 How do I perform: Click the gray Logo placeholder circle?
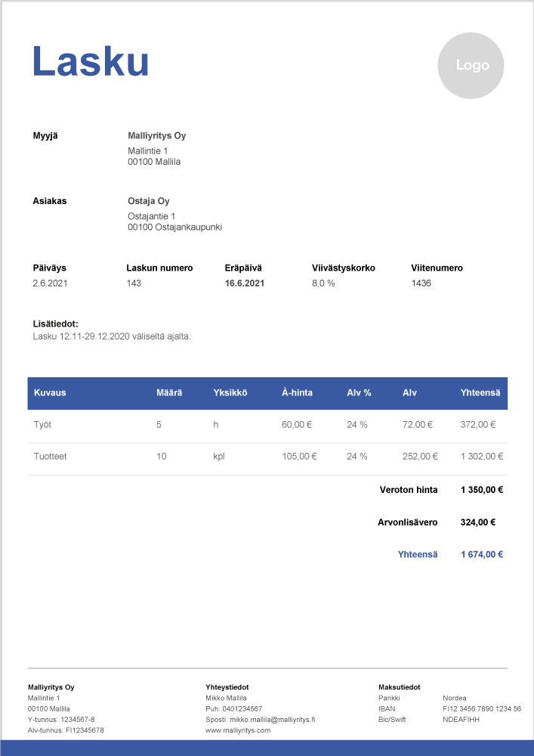pos(471,66)
